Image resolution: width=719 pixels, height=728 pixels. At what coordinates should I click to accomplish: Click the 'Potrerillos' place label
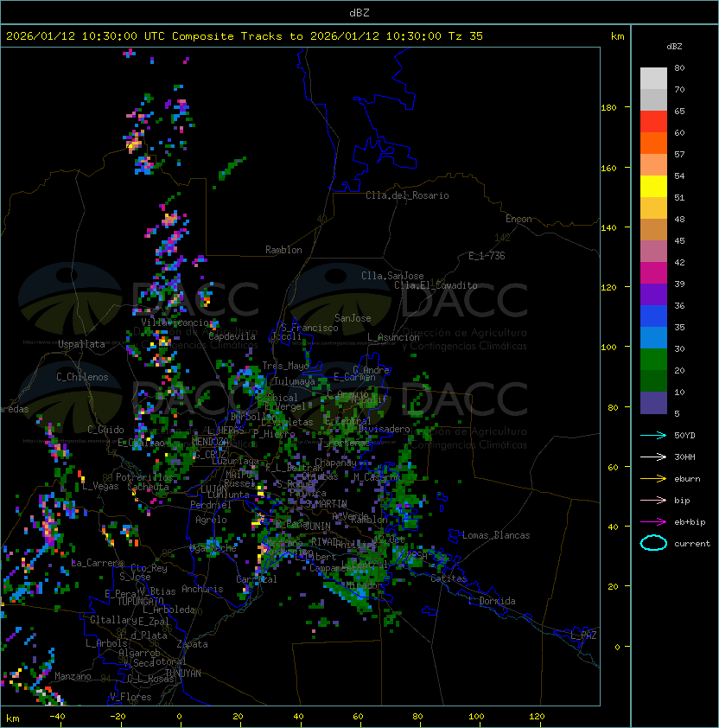click(x=144, y=477)
